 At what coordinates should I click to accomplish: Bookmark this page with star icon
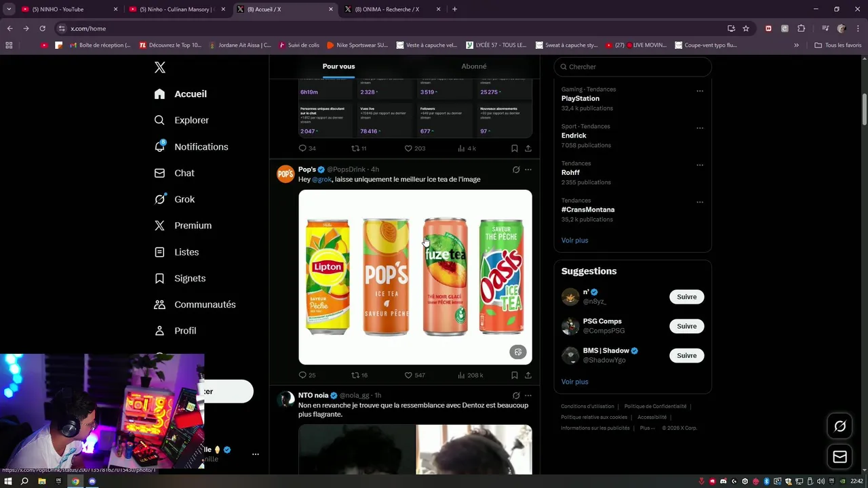click(746, 28)
